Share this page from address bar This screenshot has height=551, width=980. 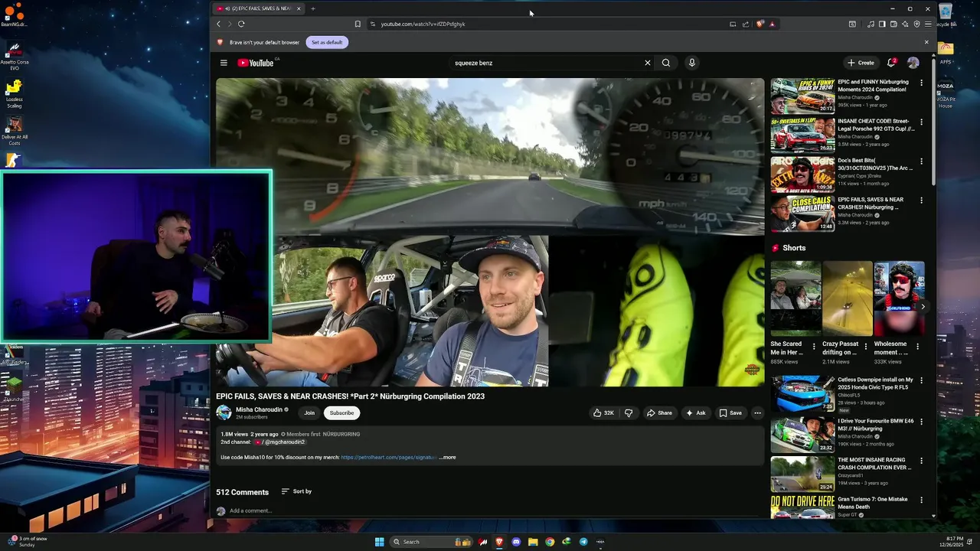click(x=746, y=24)
